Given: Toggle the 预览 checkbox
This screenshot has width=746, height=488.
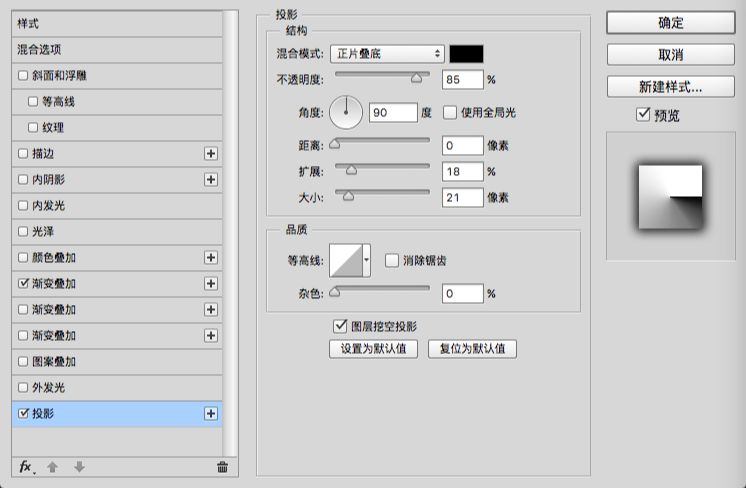Looking at the screenshot, I should [x=643, y=115].
